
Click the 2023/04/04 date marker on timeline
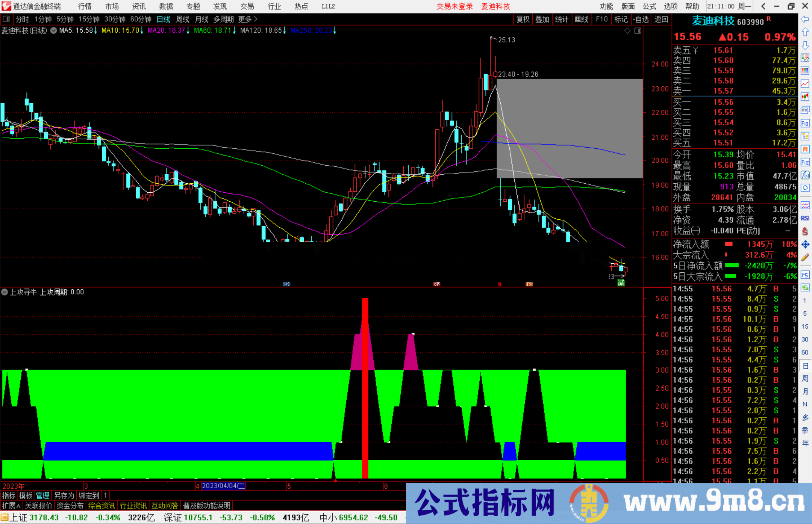pos(223,486)
